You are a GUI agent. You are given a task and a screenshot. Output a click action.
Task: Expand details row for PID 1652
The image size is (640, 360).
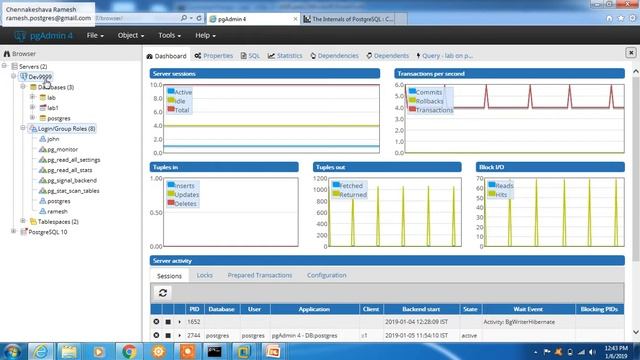tap(179, 322)
